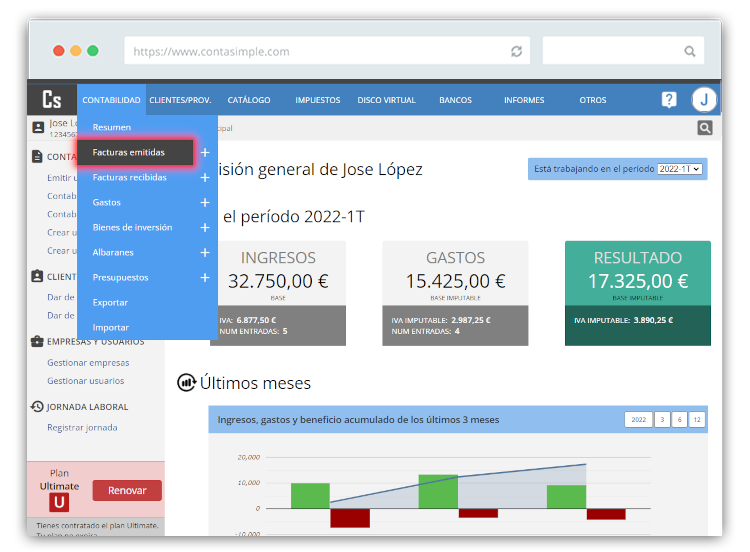Expand Facturas recibidas with plus icon
The image size is (750, 552).
205,177
